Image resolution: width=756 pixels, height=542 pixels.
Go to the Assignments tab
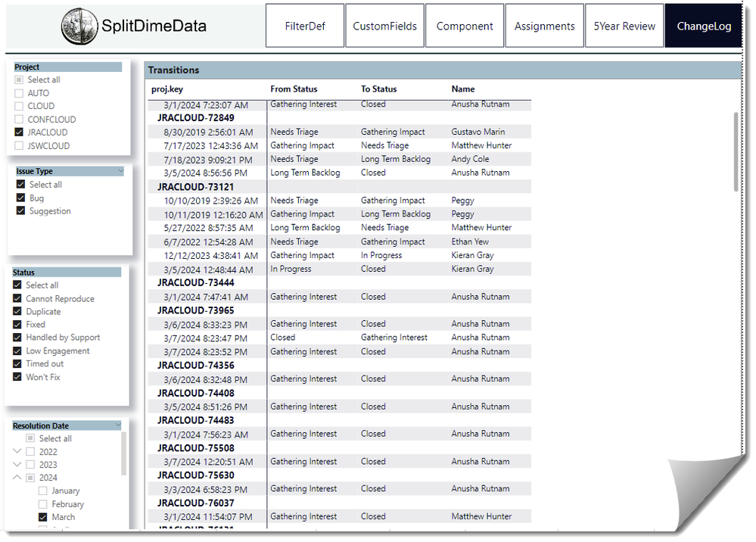coord(544,26)
